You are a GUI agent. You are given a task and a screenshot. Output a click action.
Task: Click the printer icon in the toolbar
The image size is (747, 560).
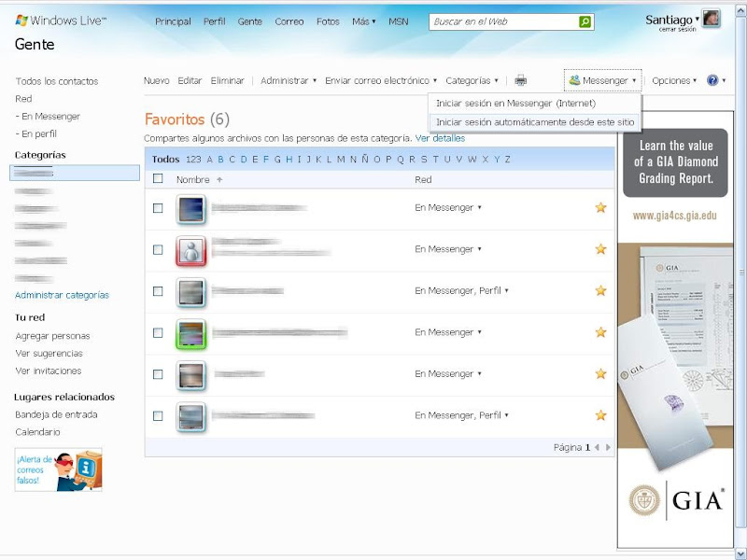point(521,80)
